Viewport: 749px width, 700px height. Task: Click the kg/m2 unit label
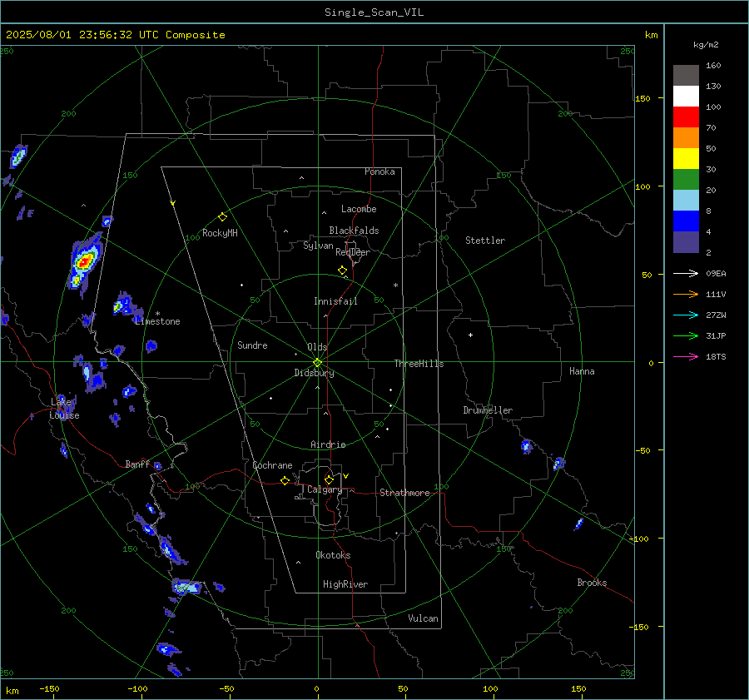[x=706, y=45]
